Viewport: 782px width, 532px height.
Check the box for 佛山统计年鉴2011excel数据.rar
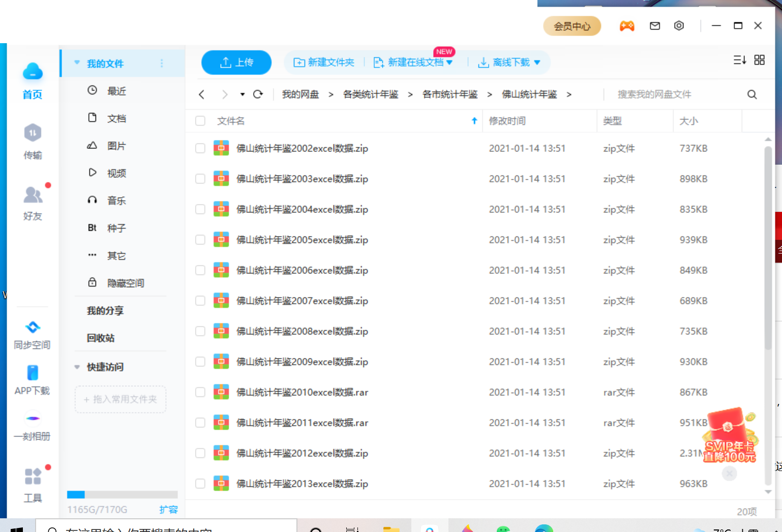pos(200,423)
